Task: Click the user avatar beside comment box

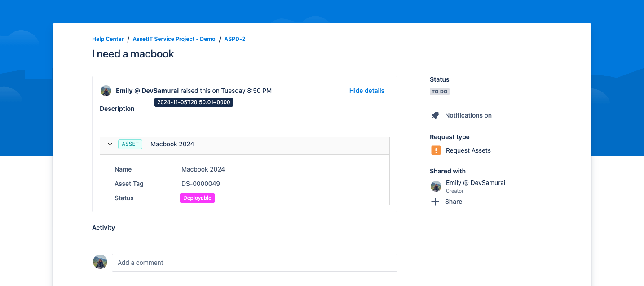Action: click(100, 262)
